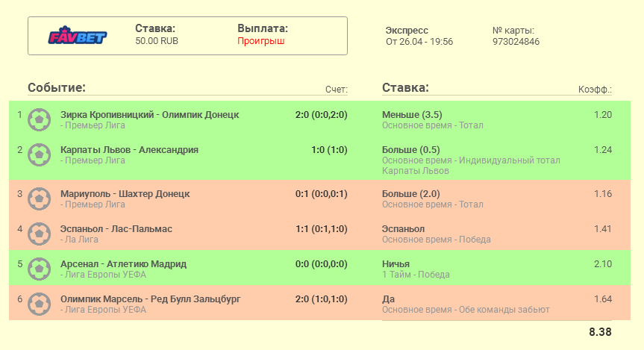Viewport: 644px width, 350px height.
Task: Click red Проигрыш payout status
Action: [260, 41]
